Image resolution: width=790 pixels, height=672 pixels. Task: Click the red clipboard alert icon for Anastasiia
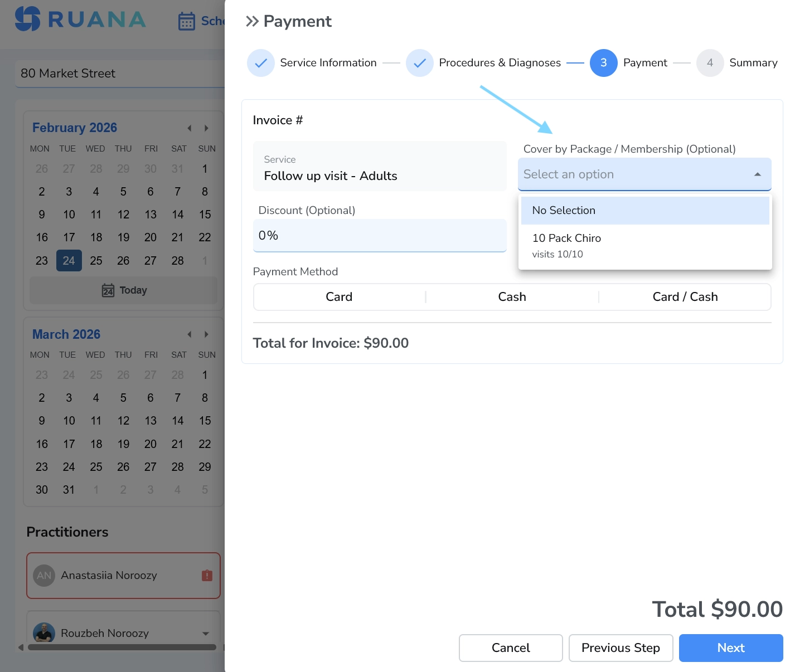pos(207,576)
